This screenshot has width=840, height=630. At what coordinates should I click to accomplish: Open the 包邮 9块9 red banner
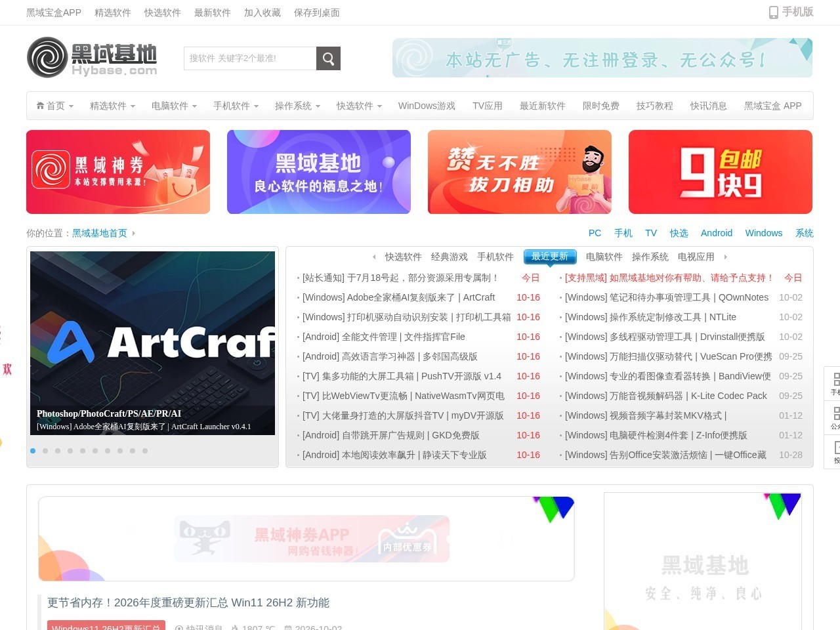pos(721,172)
